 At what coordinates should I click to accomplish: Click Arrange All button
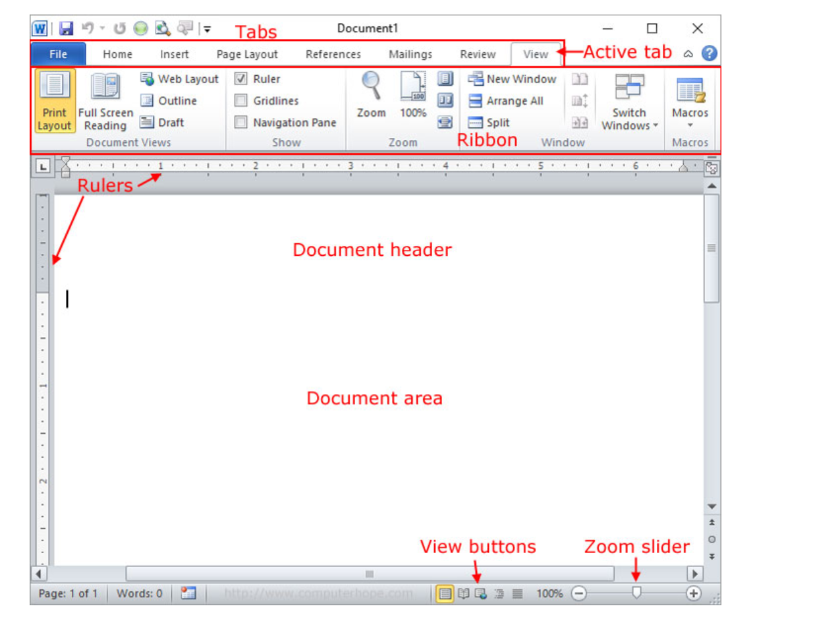pyautogui.click(x=506, y=101)
